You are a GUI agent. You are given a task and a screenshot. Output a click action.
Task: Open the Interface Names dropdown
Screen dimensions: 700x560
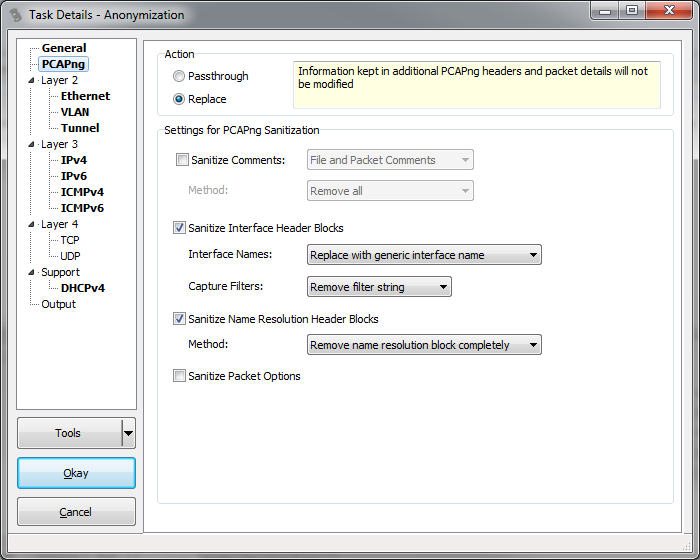click(424, 255)
